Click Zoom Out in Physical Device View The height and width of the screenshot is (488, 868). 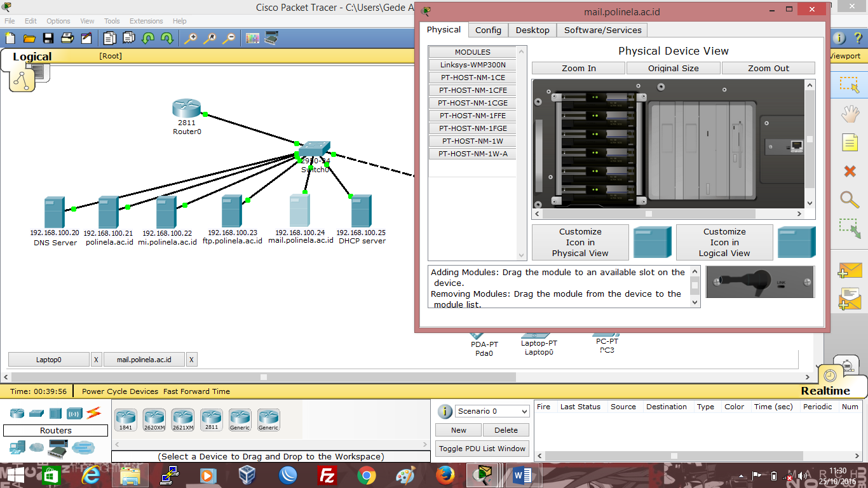click(768, 68)
